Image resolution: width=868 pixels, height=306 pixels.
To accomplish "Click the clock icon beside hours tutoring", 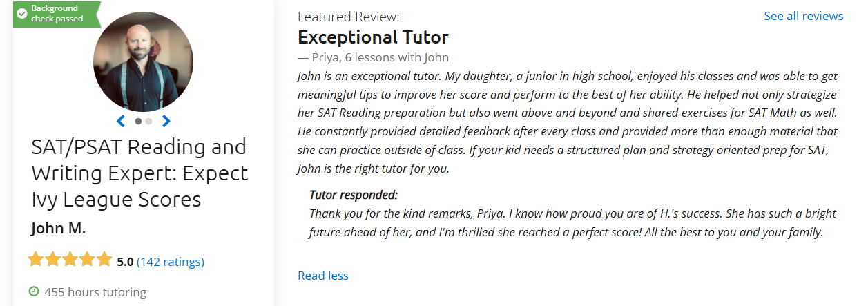I will (34, 291).
